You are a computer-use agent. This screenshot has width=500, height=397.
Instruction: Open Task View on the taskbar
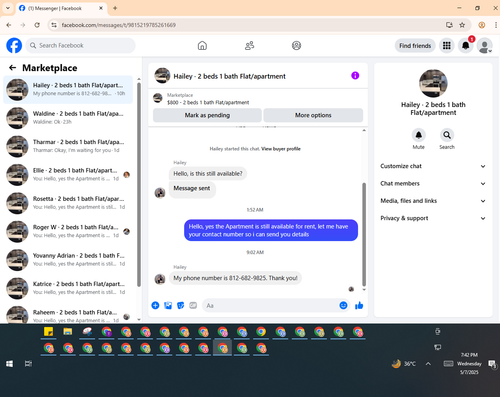point(28,364)
